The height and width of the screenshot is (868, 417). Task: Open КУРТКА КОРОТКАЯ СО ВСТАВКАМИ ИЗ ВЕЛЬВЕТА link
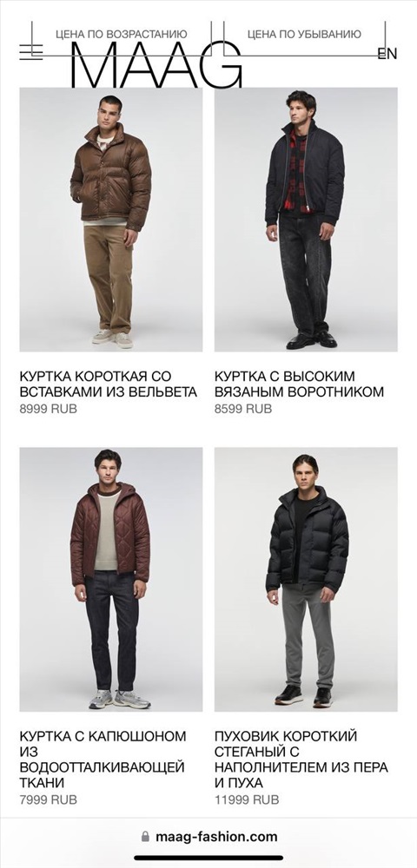point(109,385)
